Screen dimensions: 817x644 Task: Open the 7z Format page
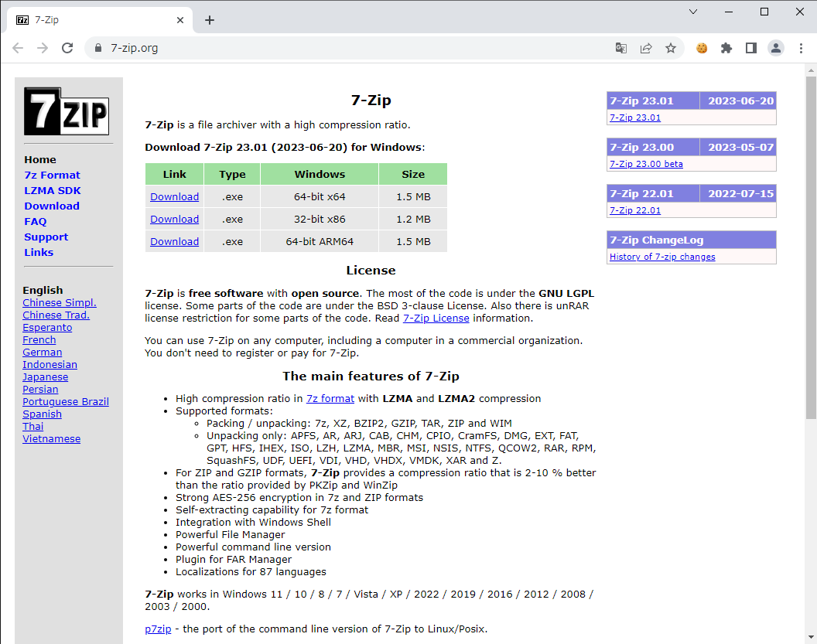[52, 175]
